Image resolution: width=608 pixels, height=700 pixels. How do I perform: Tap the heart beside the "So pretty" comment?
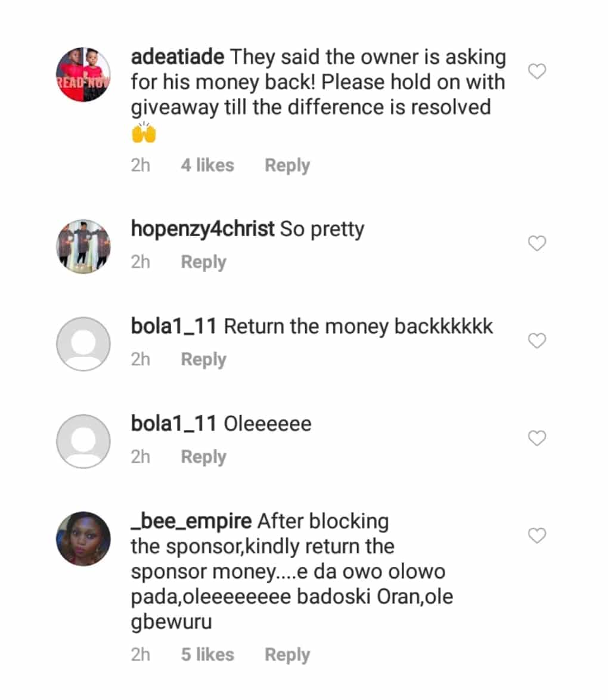coord(538,243)
